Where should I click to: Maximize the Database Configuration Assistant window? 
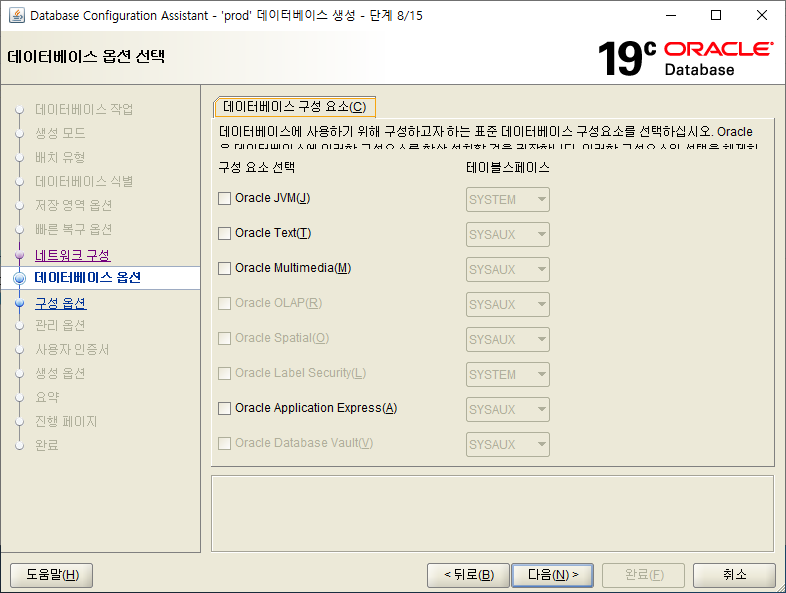pyautogui.click(x=716, y=16)
